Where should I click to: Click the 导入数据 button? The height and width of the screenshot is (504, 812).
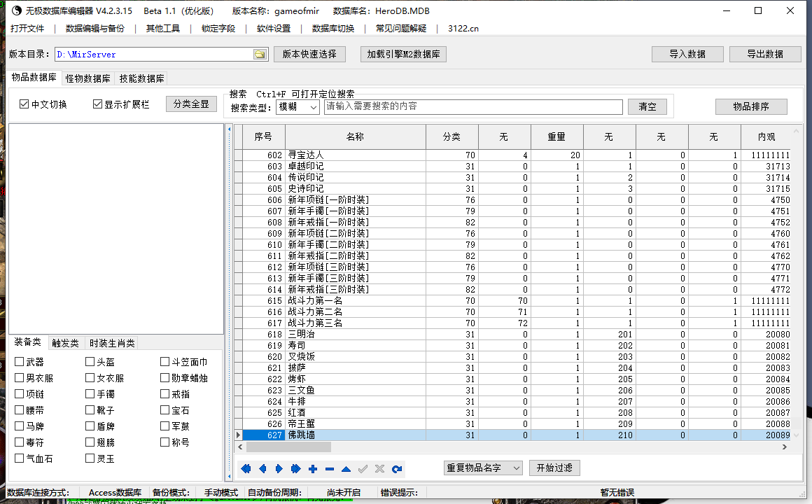[x=687, y=54]
